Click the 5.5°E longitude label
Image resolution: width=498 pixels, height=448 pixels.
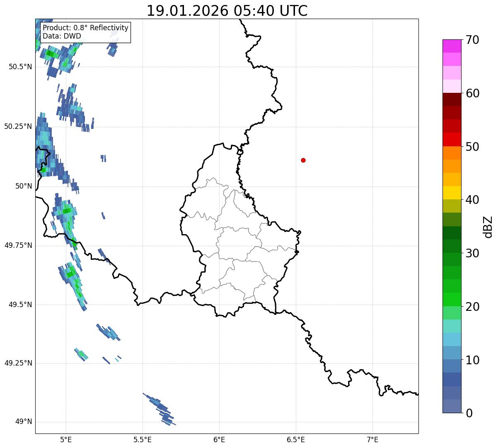click(x=143, y=439)
